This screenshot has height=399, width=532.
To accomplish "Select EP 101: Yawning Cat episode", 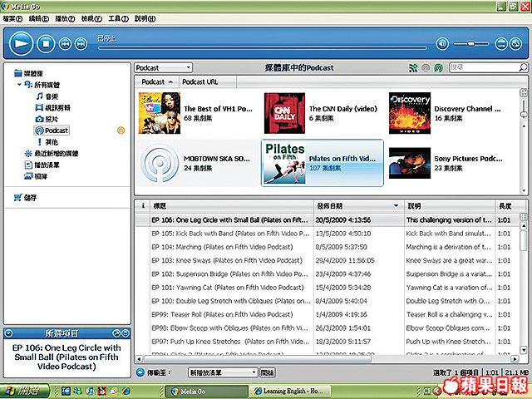I will [328, 288].
